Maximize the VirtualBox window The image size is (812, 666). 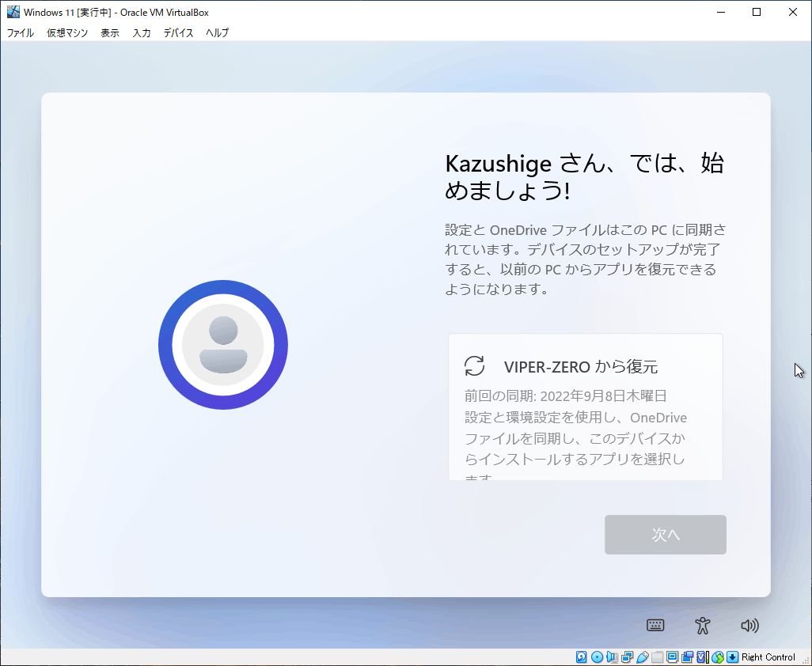[757, 12]
